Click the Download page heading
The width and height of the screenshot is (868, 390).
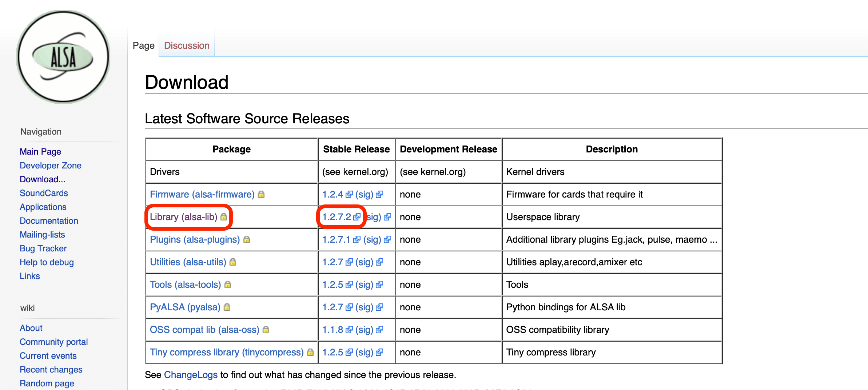(x=187, y=82)
